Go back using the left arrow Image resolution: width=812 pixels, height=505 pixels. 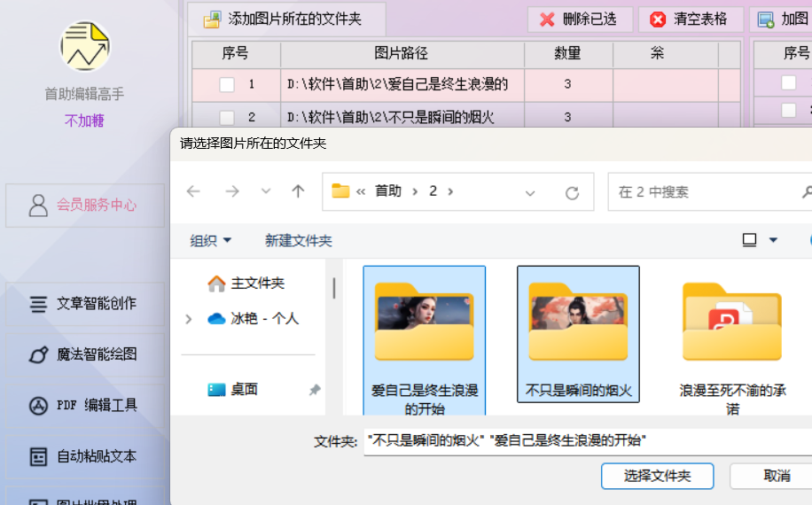(x=194, y=191)
